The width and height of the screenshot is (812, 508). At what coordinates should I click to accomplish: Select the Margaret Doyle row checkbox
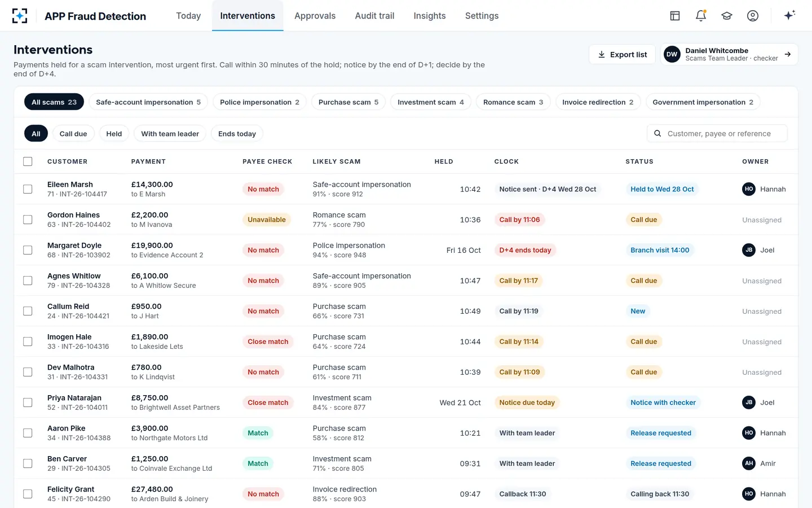[x=28, y=250]
